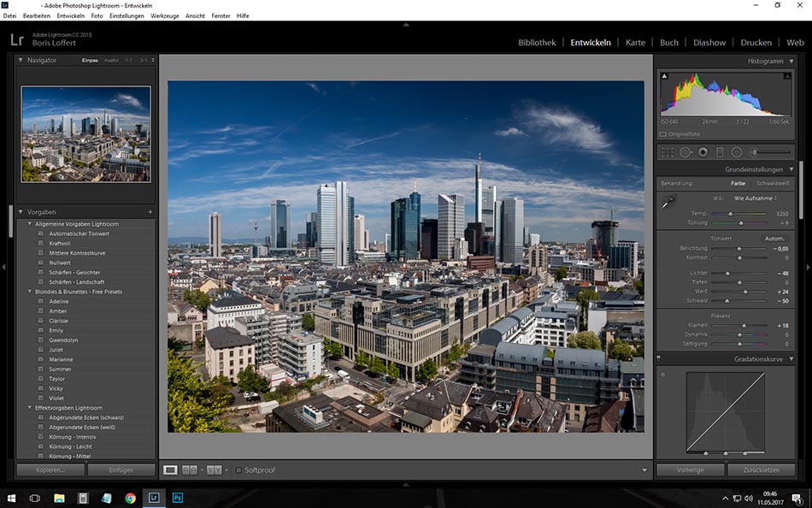Select the Red Eye Correction tool

703,152
